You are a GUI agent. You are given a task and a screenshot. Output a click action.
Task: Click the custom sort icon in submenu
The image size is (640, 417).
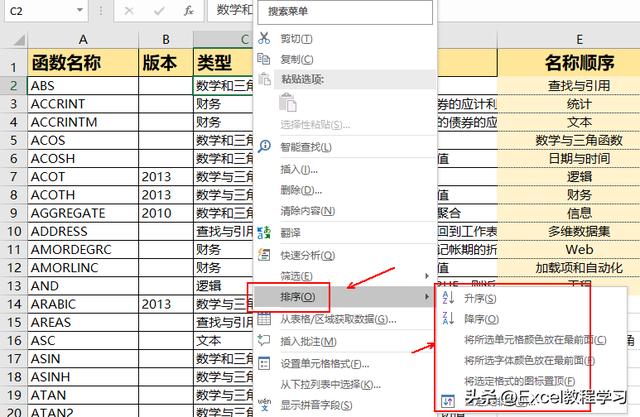(448, 401)
